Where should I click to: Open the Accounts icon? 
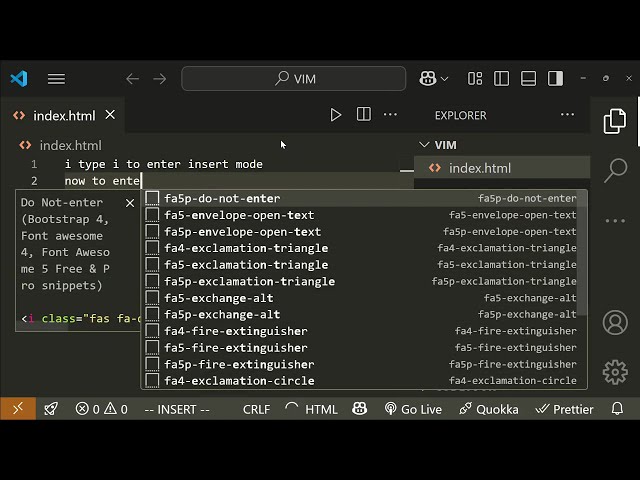[x=615, y=322]
